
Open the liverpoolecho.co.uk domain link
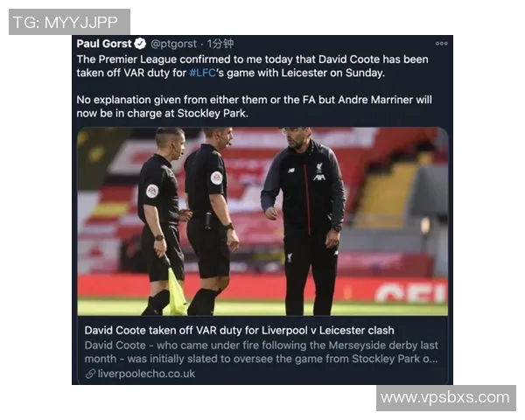(146, 374)
